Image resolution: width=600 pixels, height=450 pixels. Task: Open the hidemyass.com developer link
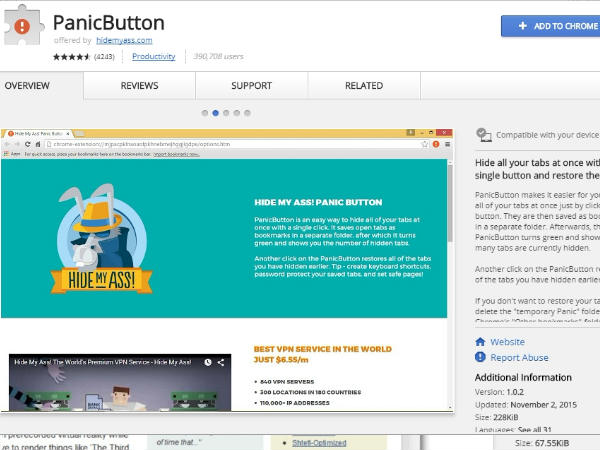pyautogui.click(x=124, y=40)
